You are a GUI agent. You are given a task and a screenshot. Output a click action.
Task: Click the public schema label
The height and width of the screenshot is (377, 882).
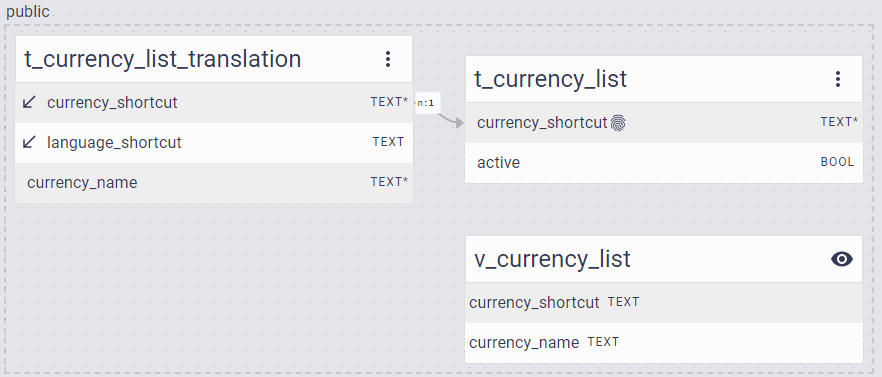(28, 11)
